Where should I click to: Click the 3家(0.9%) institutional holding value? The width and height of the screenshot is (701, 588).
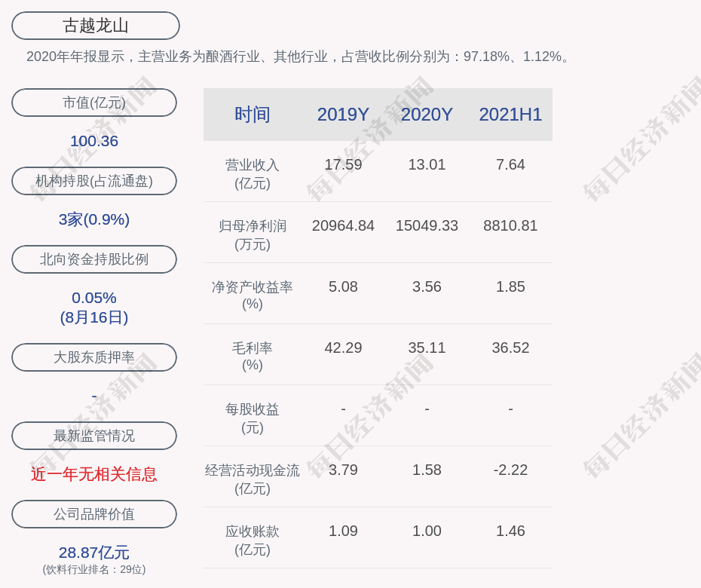(94, 219)
